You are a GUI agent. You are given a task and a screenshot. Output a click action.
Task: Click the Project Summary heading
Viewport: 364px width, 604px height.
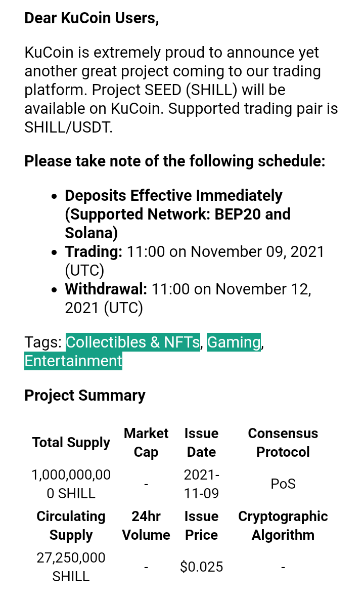pos(85,395)
